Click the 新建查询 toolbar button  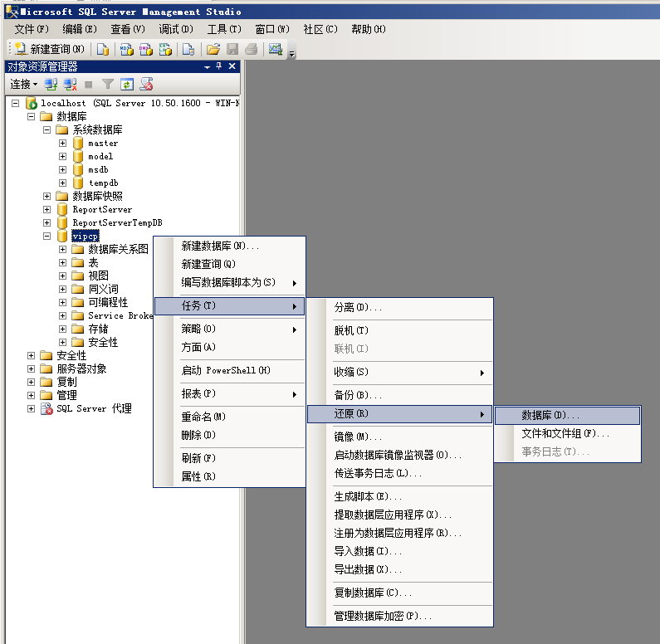point(50,49)
